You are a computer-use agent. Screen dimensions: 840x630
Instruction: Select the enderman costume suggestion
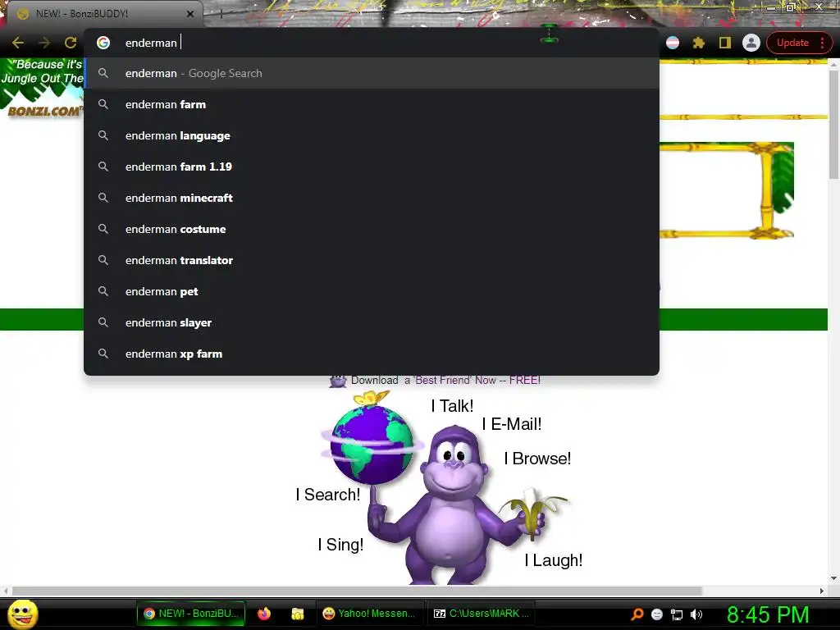coord(372,229)
